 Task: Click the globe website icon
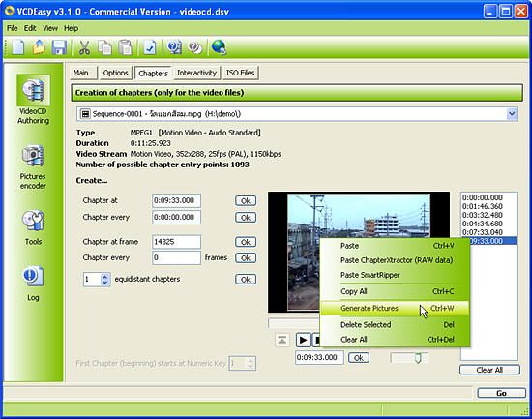point(219,47)
